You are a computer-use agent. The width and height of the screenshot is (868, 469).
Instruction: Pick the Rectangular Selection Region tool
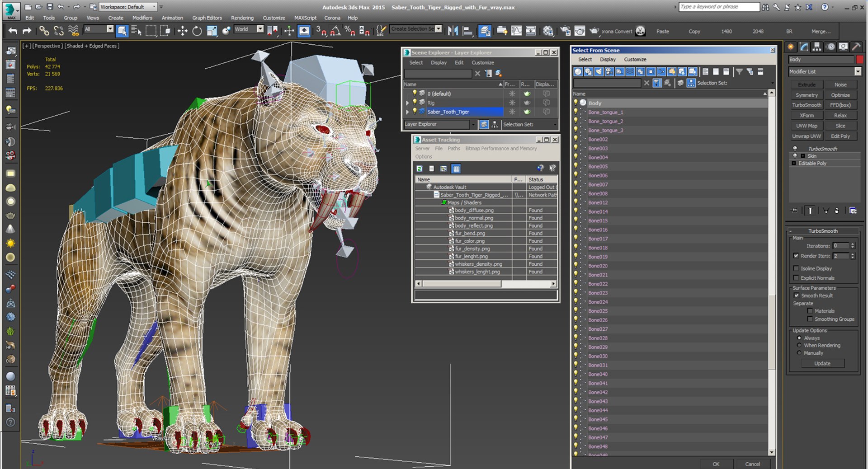pyautogui.click(x=151, y=31)
